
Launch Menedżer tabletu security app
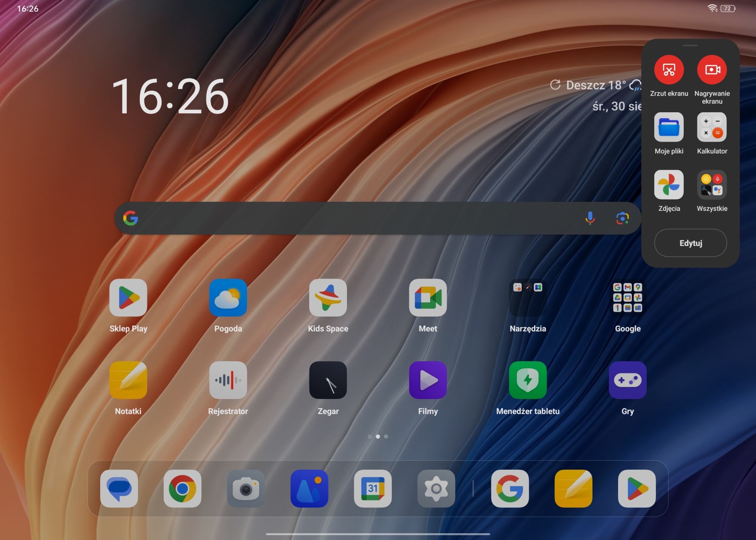tap(528, 380)
